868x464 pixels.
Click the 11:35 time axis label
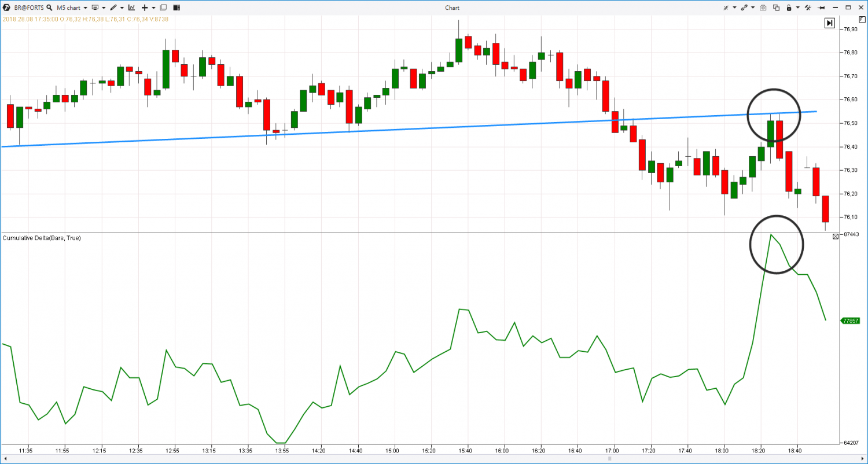point(25,450)
